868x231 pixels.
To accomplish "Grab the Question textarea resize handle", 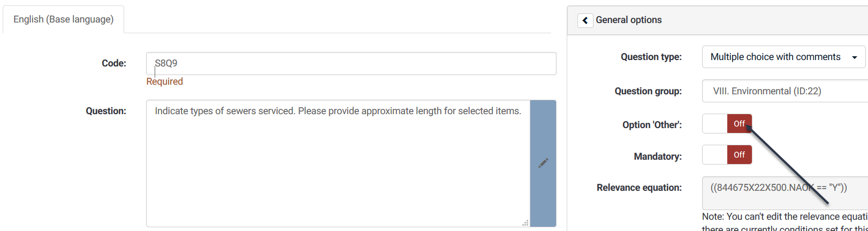I will coord(525,222).
